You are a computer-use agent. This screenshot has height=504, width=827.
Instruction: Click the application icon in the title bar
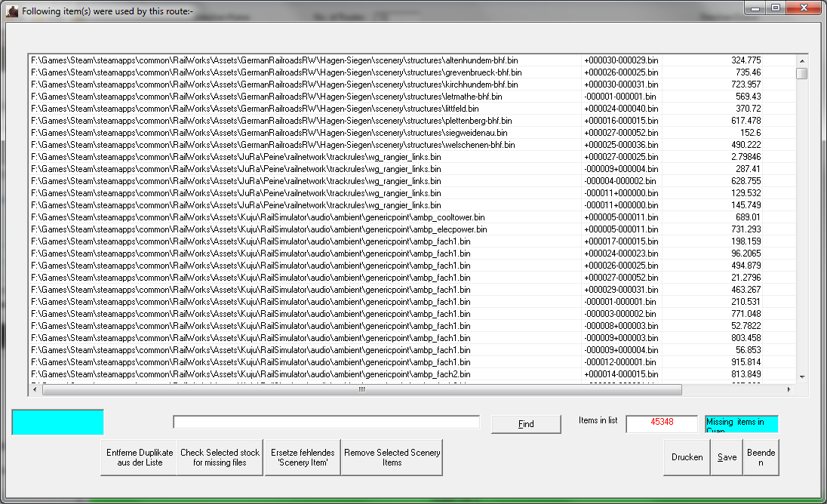12,11
